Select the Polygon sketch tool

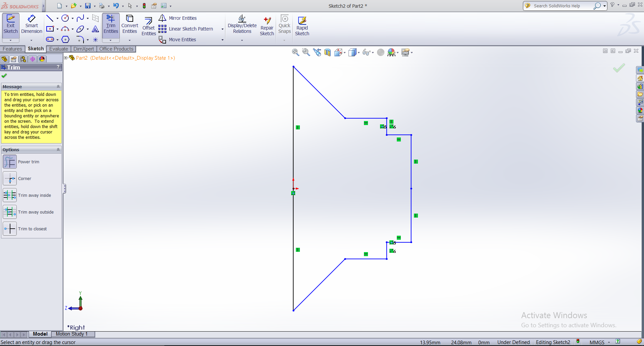tap(65, 40)
